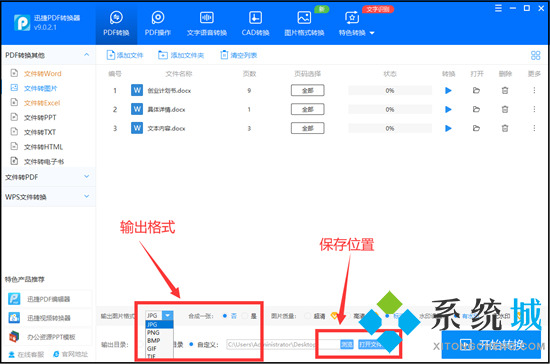Image resolution: width=550 pixels, height=364 pixels.
Task: Open the JPG output format combo box arrow
Action: (x=168, y=315)
